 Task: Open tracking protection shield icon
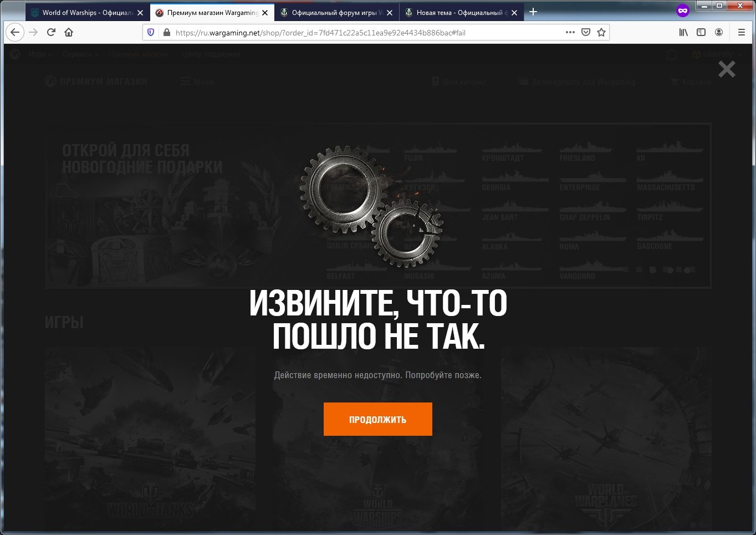click(x=151, y=32)
